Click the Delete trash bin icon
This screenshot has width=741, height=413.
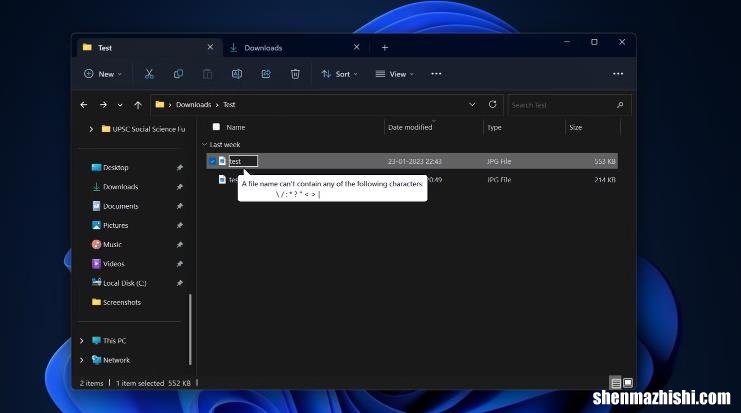(295, 74)
